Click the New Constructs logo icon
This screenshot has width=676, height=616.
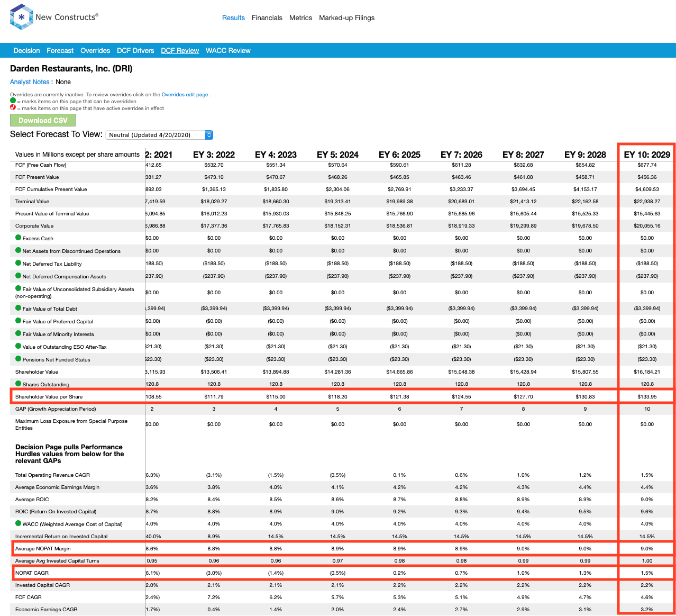[x=21, y=17]
